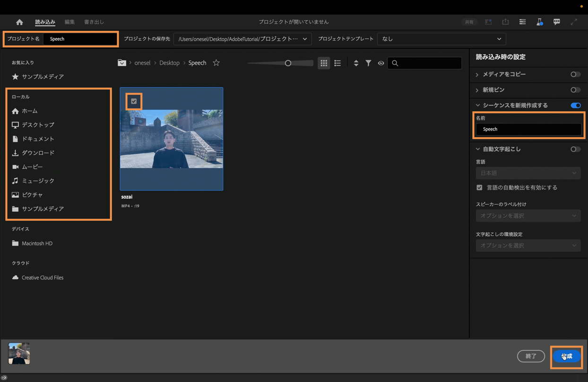Viewport: 588px width, 382px height.
Task: Enable the メディアをコピー toggle
Action: 575,74
